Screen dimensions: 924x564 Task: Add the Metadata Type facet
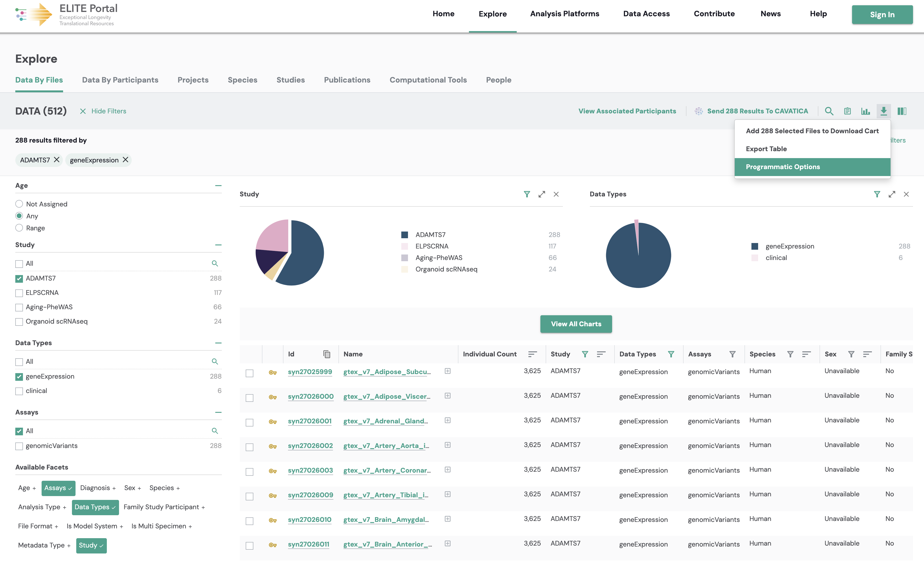coord(44,545)
